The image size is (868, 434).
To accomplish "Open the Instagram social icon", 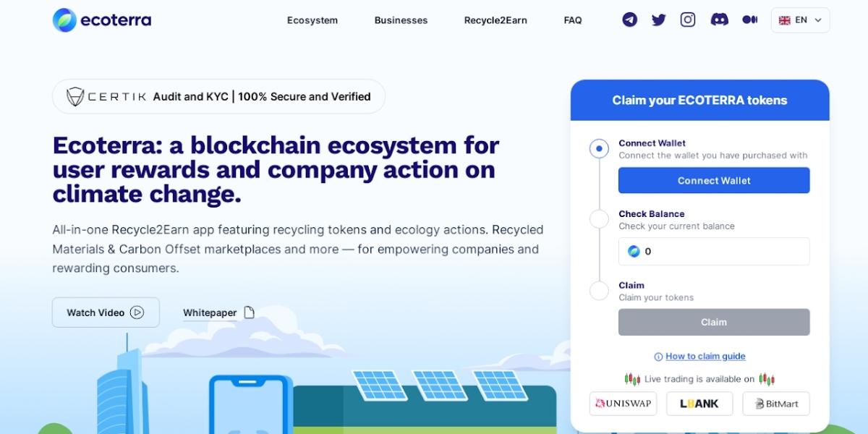I will [x=688, y=20].
